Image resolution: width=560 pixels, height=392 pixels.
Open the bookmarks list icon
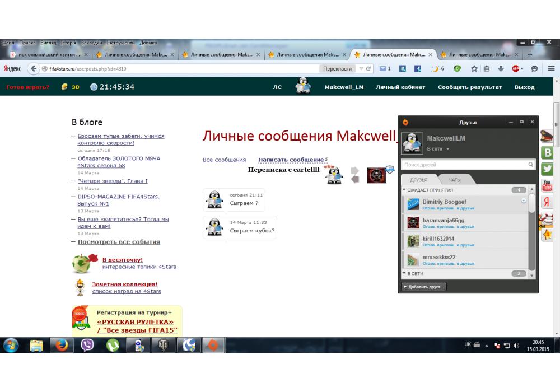pos(487,68)
